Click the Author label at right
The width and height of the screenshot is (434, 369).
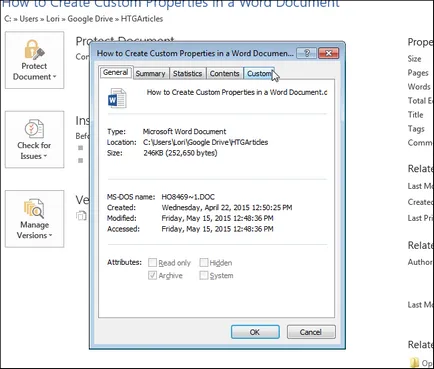click(x=420, y=262)
